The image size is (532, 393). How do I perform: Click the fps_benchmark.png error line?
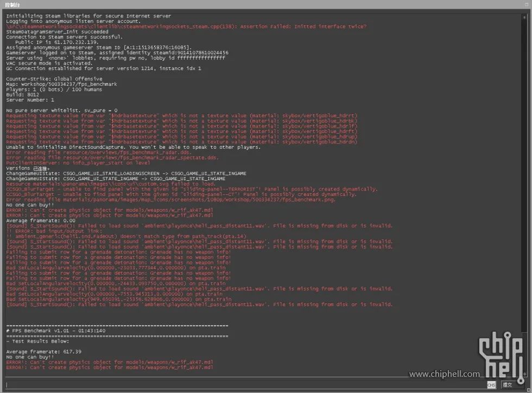tap(170, 200)
